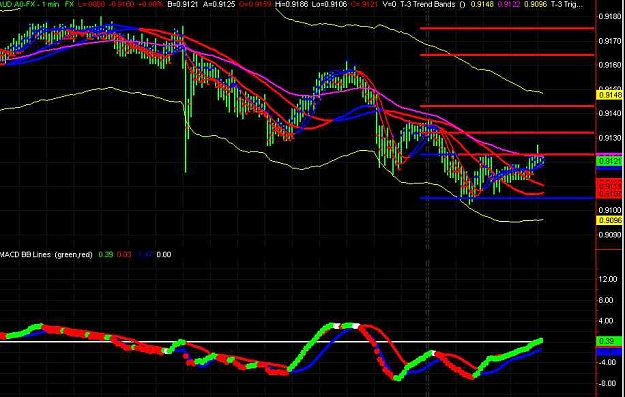Click the 0.9180 price axis label
Image resolution: width=625 pixels, height=397 pixels.
610,17
